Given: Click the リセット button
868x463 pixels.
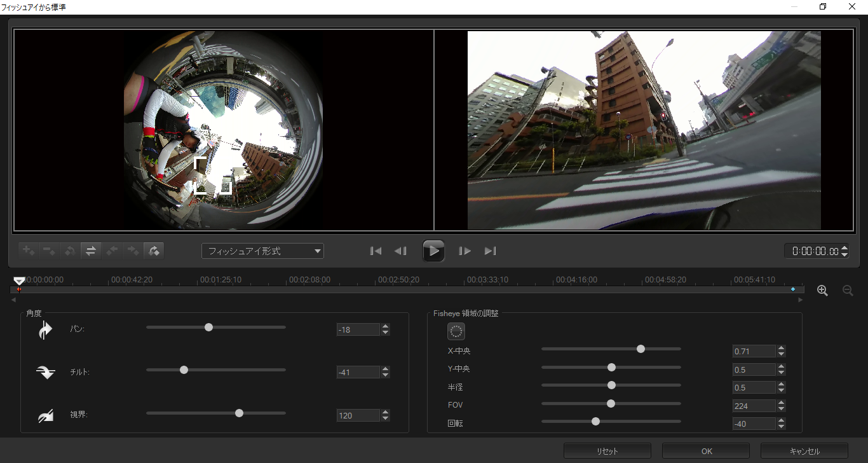Looking at the screenshot, I should tap(607, 451).
